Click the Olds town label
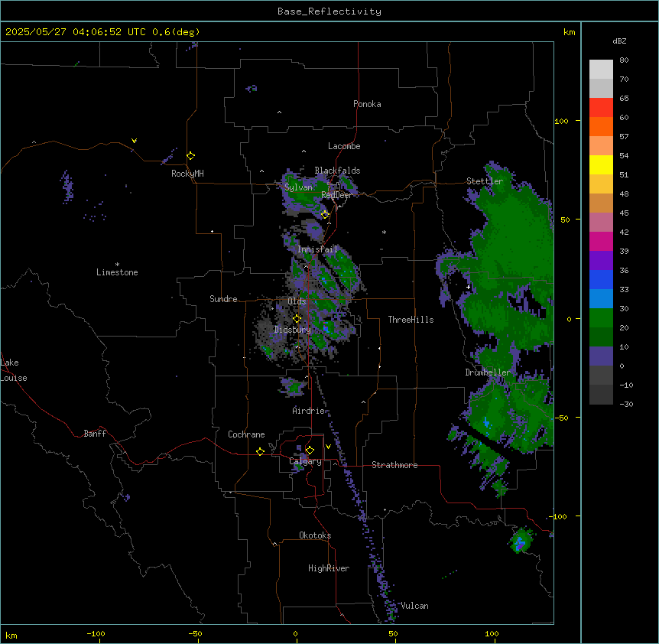This screenshot has width=659, height=644. (297, 301)
